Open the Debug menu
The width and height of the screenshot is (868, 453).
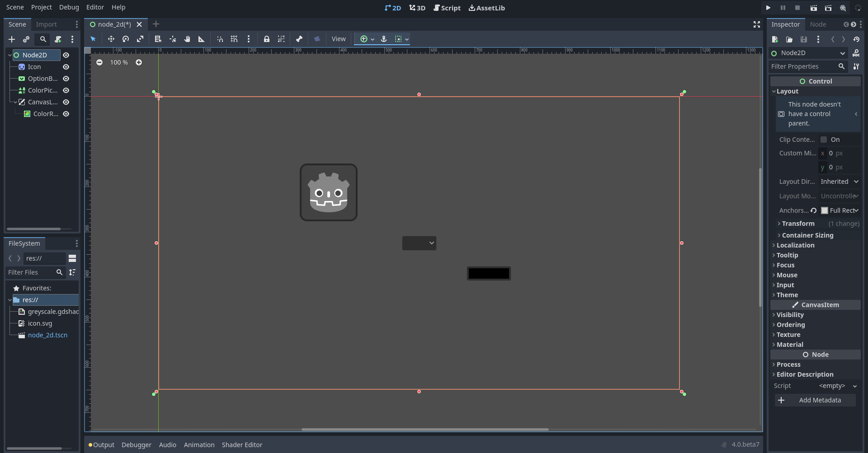pyautogui.click(x=69, y=7)
